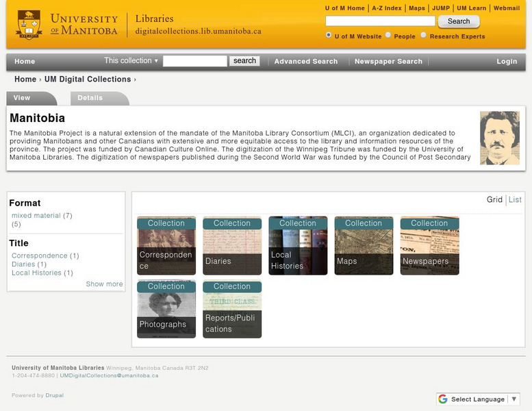
Task: Filter by mixed material format
Action: click(36, 216)
